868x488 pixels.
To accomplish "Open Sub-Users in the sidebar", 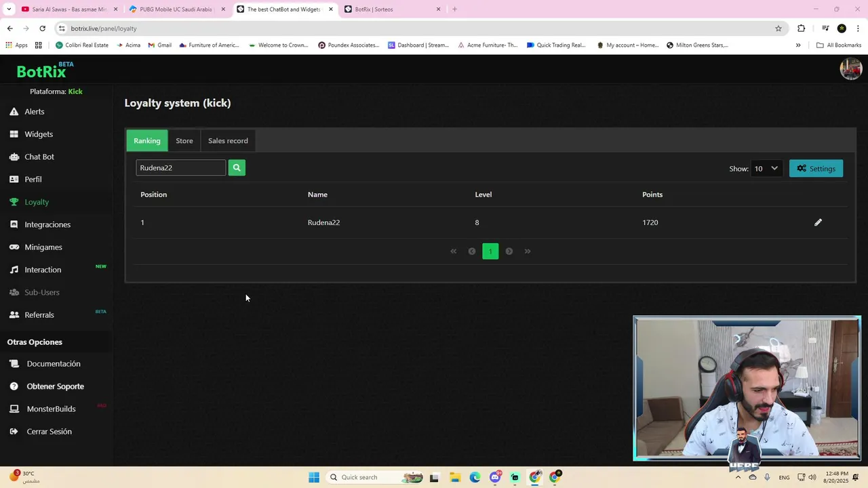I will pyautogui.click(x=42, y=292).
